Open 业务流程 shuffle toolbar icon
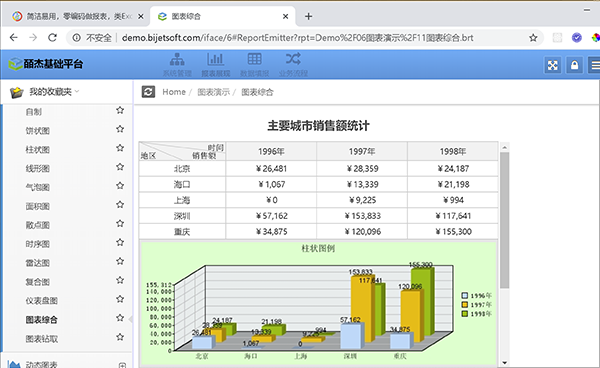 [293, 59]
